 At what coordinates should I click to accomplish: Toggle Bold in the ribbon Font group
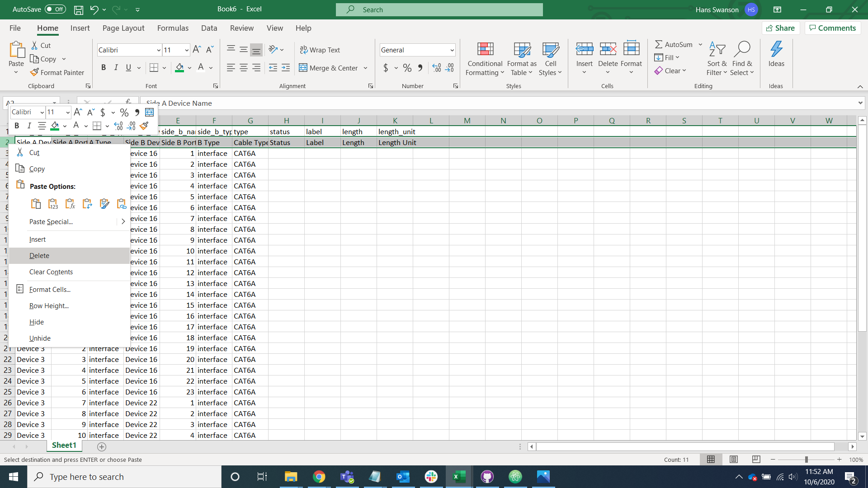(x=104, y=68)
